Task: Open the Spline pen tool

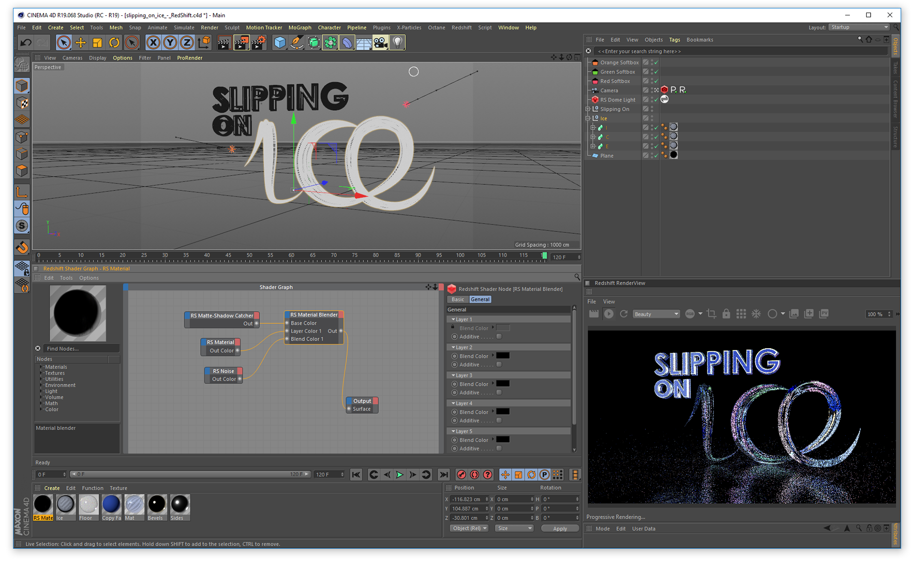Action: coord(296,42)
